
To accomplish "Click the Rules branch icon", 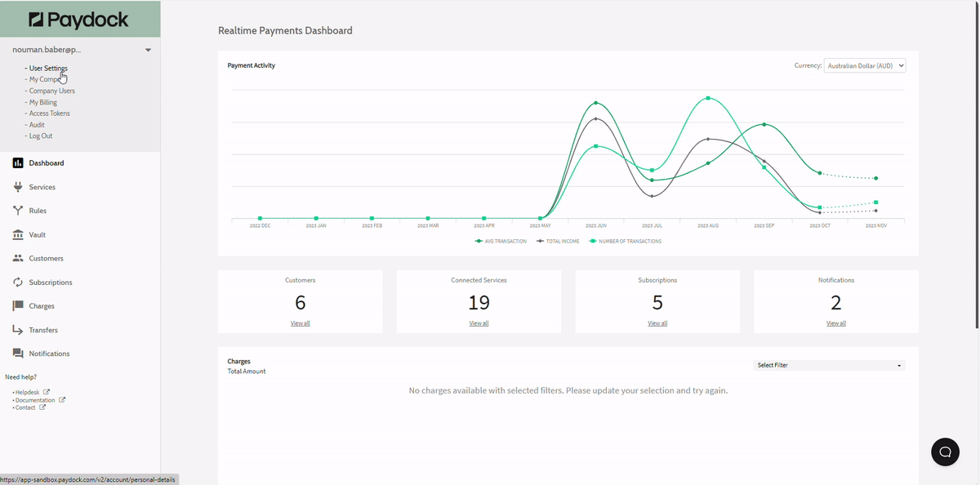I will point(18,211).
